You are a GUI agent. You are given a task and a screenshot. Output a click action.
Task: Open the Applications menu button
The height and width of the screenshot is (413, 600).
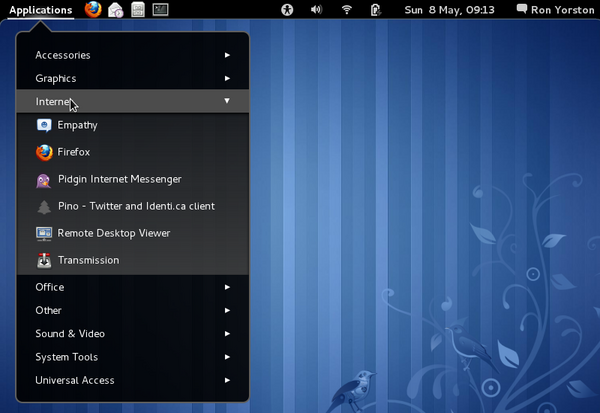pyautogui.click(x=41, y=10)
